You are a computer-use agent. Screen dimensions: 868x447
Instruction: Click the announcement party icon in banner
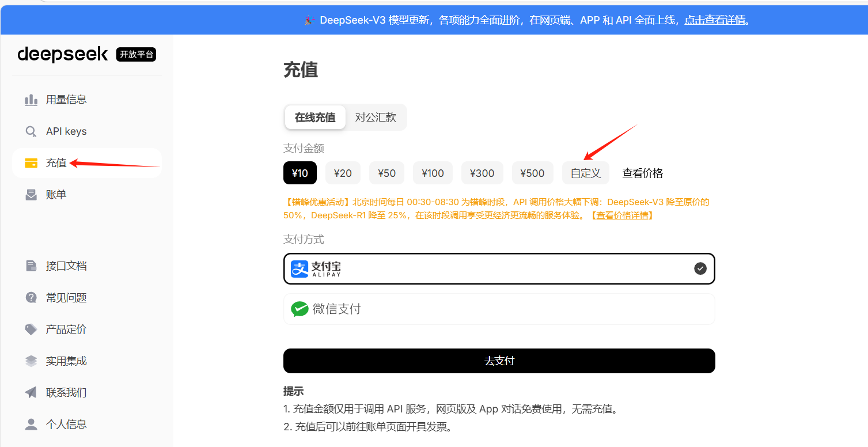pyautogui.click(x=309, y=20)
